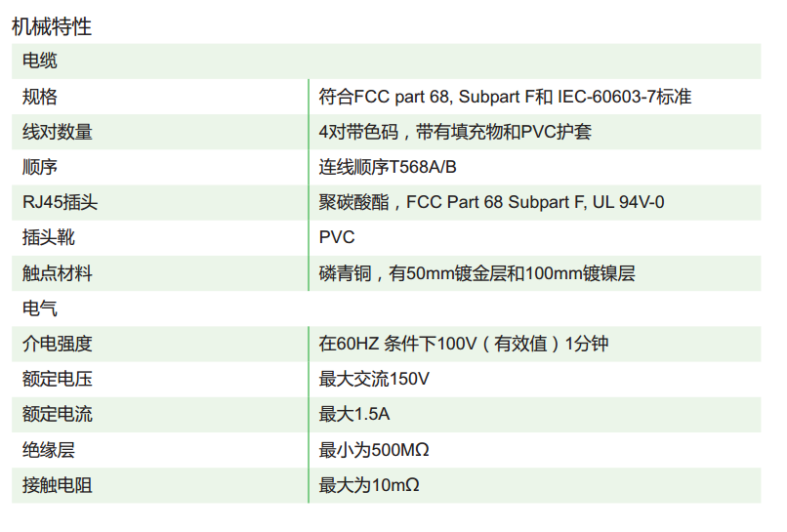Click the 最大交流150V value

tap(374, 379)
